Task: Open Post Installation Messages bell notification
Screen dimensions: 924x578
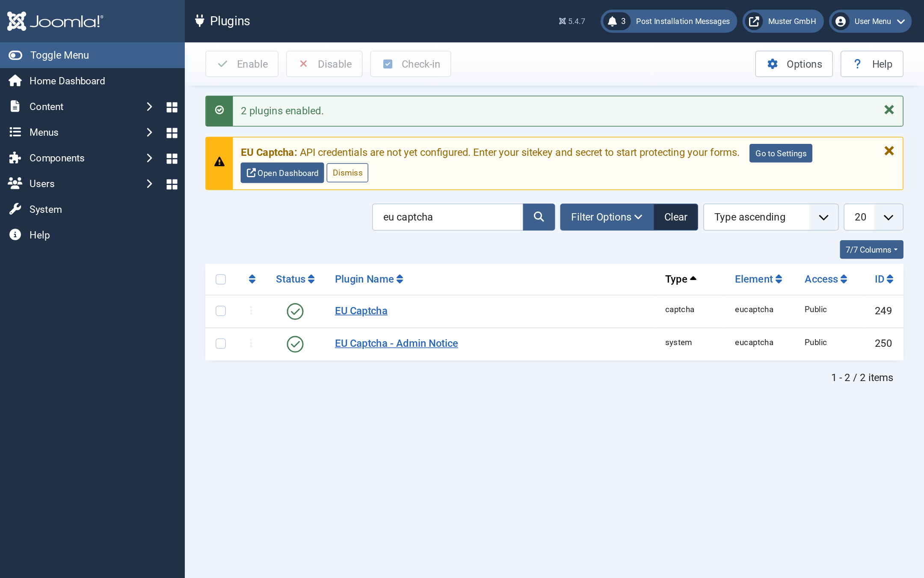Action: [669, 21]
